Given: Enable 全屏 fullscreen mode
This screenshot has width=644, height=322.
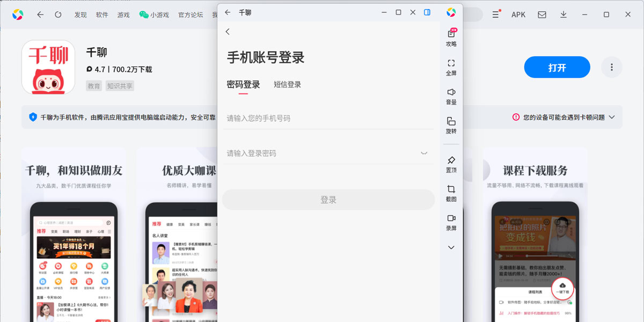Looking at the screenshot, I should [x=451, y=67].
